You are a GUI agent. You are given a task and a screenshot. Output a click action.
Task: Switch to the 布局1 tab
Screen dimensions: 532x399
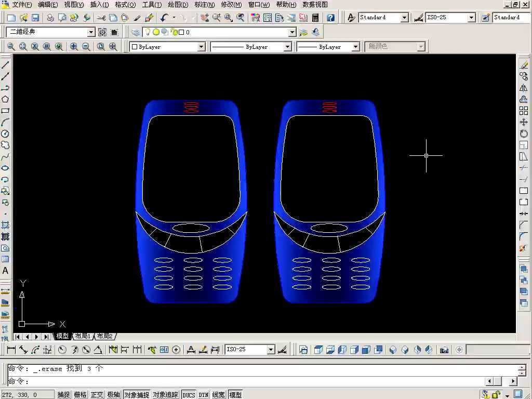(83, 336)
